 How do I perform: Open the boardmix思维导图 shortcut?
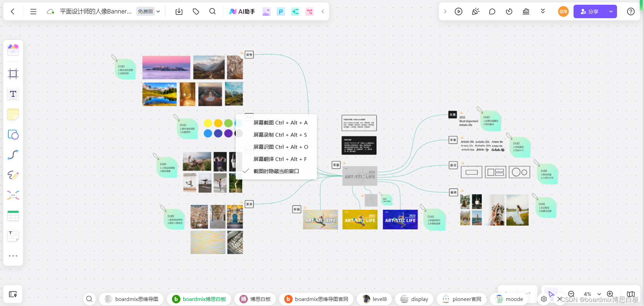click(x=131, y=299)
